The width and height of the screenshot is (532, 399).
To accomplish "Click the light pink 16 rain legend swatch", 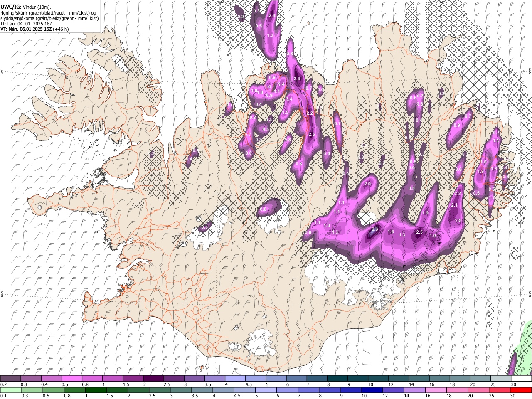I will [436, 390].
